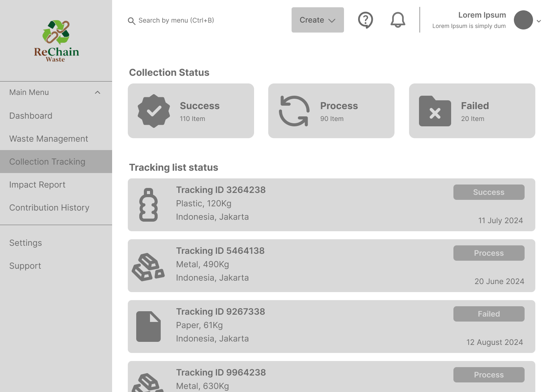The width and height of the screenshot is (551, 392).
Task: Collapse the Main Menu section
Action: (98, 93)
